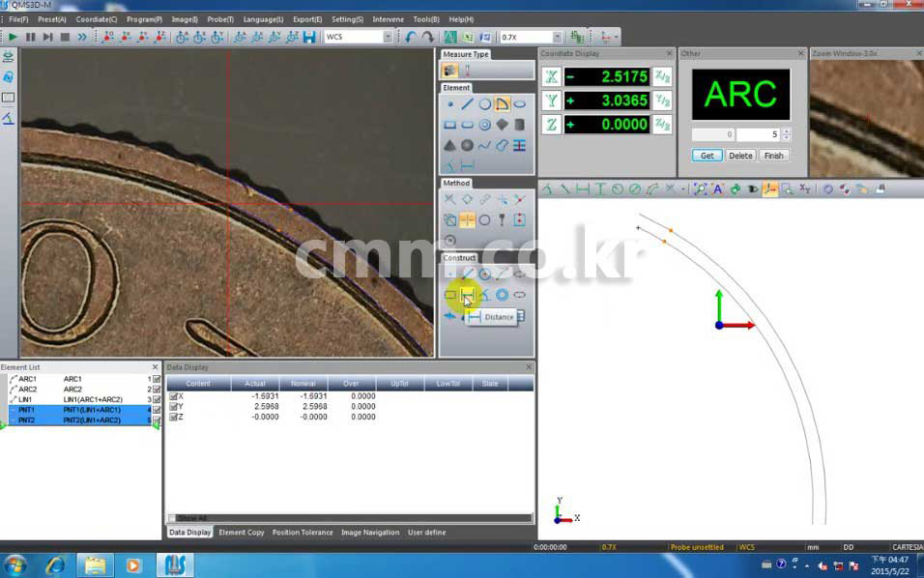Select LIN1 row in Element List
This screenshot has width=924, height=578.
[x=80, y=399]
